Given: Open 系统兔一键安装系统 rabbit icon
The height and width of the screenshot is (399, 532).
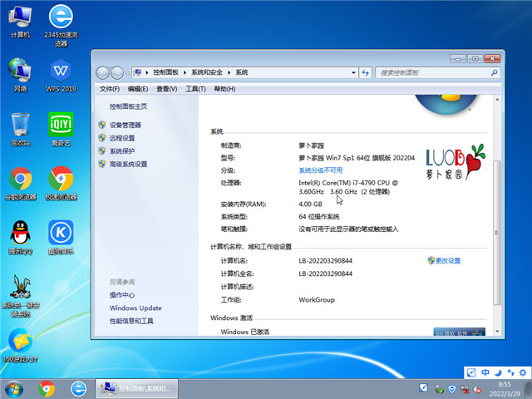Looking at the screenshot, I should click(x=20, y=296).
